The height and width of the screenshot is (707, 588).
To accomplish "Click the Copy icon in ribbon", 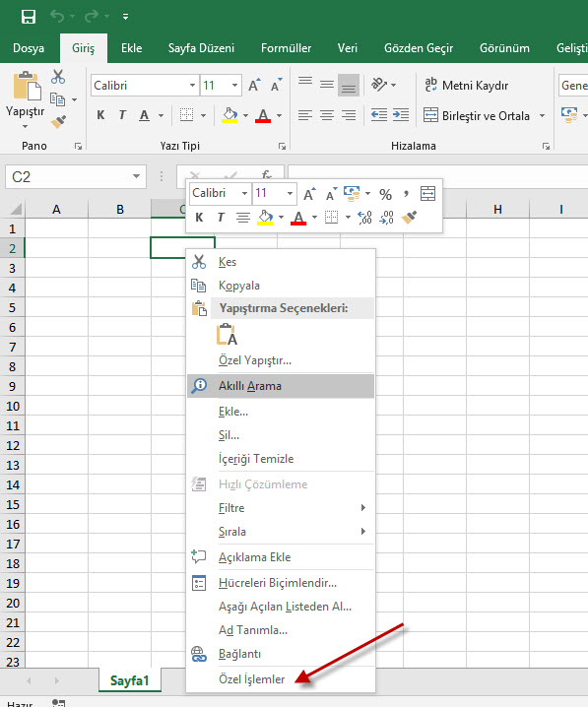I will (58, 99).
